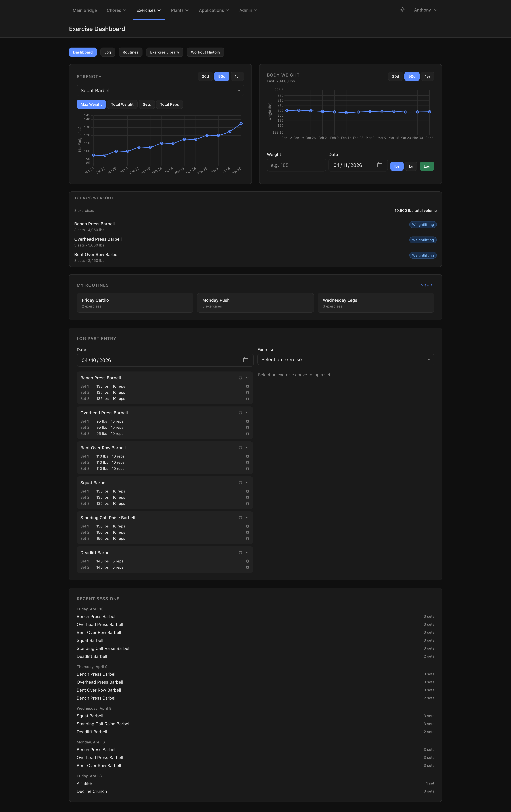Click the body Weight input field
Image resolution: width=511 pixels, height=812 pixels.
click(296, 165)
